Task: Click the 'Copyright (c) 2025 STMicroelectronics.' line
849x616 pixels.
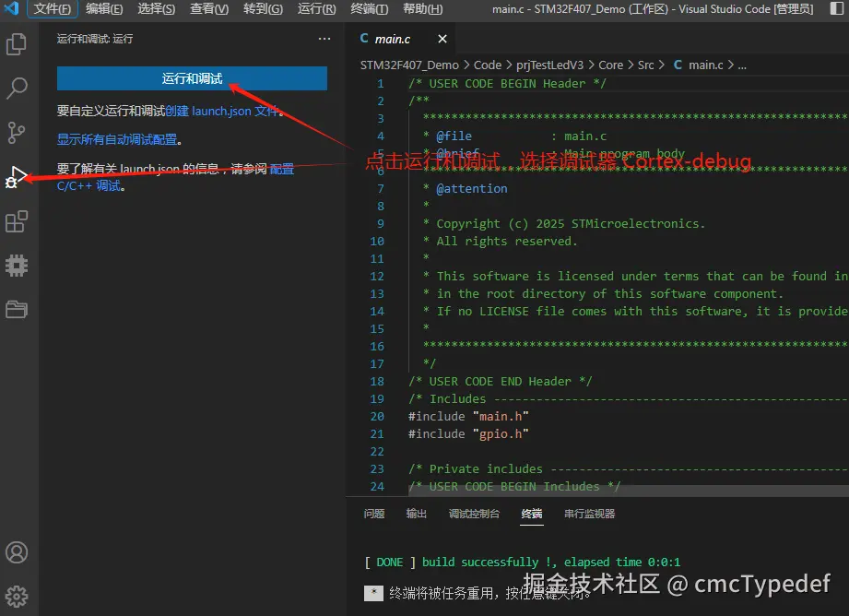Action: 564,224
